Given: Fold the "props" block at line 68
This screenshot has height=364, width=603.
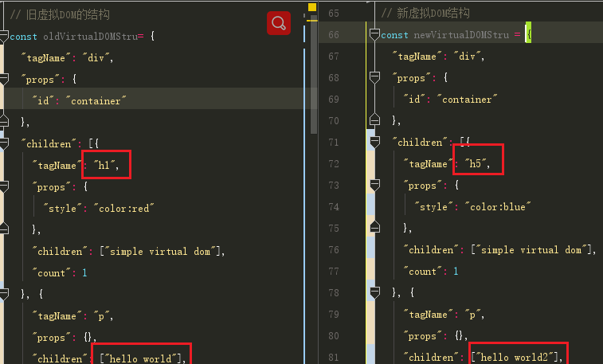Looking at the screenshot, I should (x=374, y=78).
